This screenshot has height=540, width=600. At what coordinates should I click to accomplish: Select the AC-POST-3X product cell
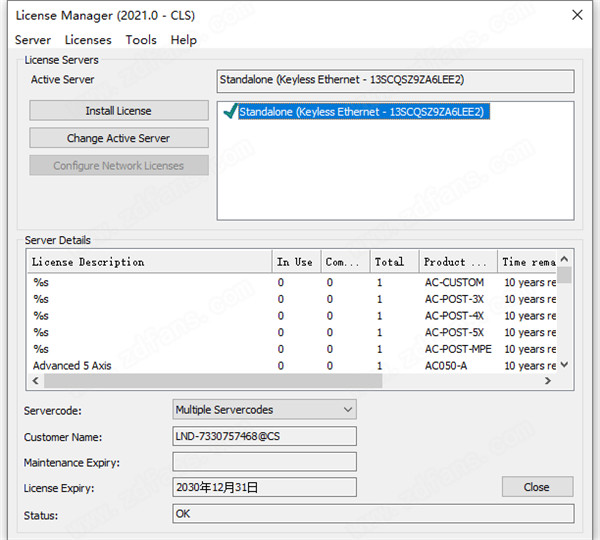(x=454, y=299)
